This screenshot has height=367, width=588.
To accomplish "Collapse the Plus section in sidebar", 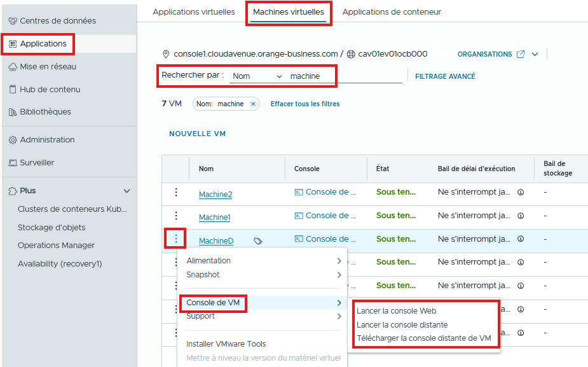I will coord(126,191).
